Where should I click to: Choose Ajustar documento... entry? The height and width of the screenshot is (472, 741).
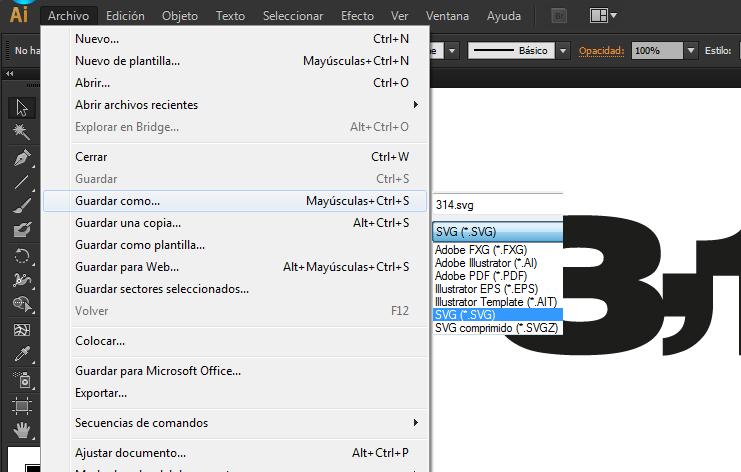tap(235, 453)
